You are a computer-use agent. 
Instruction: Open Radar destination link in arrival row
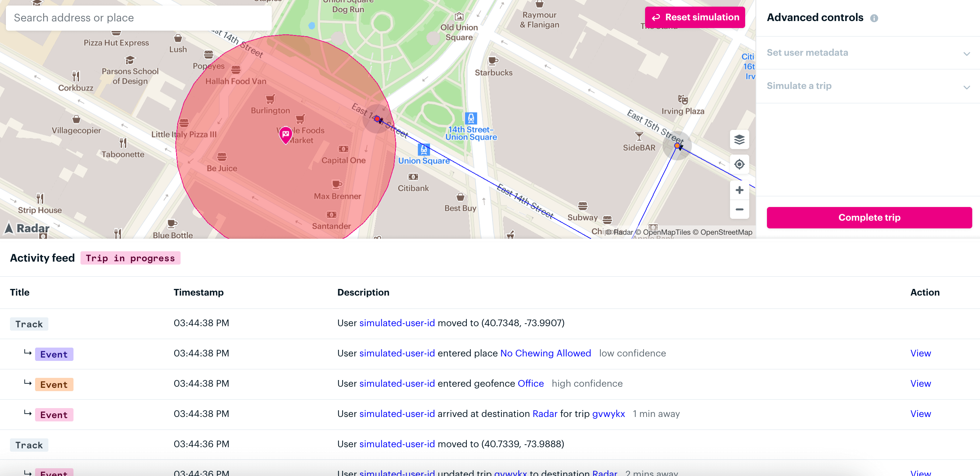544,414
